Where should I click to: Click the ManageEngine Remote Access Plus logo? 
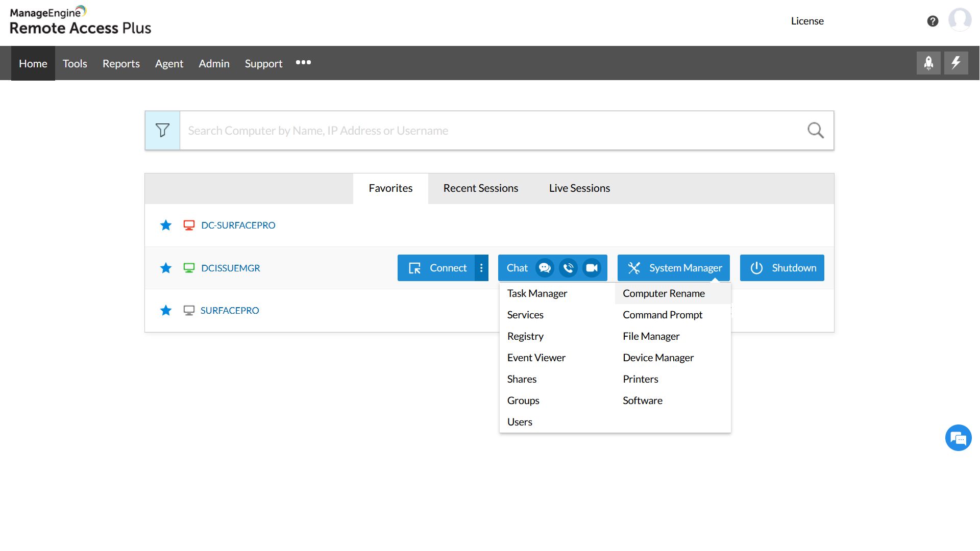80,21
